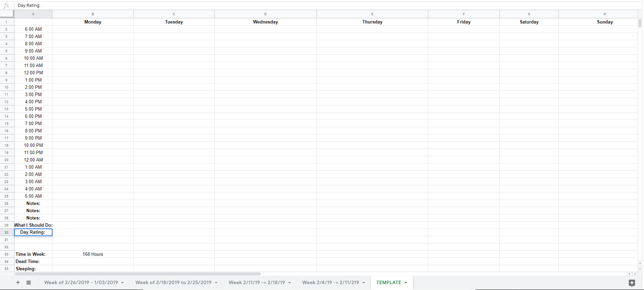Image resolution: width=644 pixels, height=290 pixels.
Task: Click the 'Thursday' header cell
Action: point(372,22)
